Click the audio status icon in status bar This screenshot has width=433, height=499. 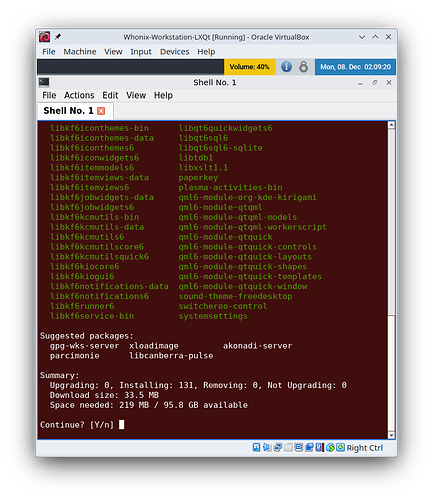(267, 447)
